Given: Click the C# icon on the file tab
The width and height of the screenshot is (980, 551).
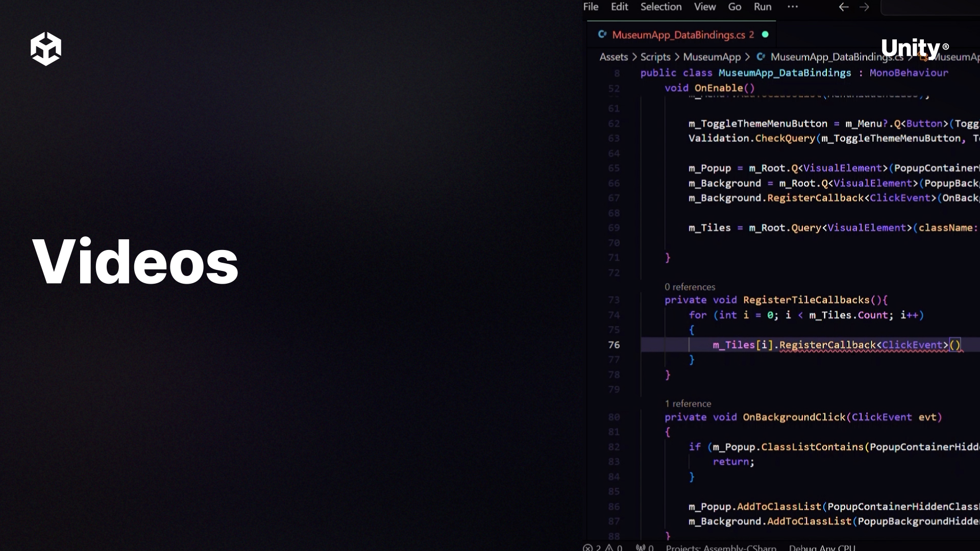Looking at the screenshot, I should pyautogui.click(x=602, y=35).
